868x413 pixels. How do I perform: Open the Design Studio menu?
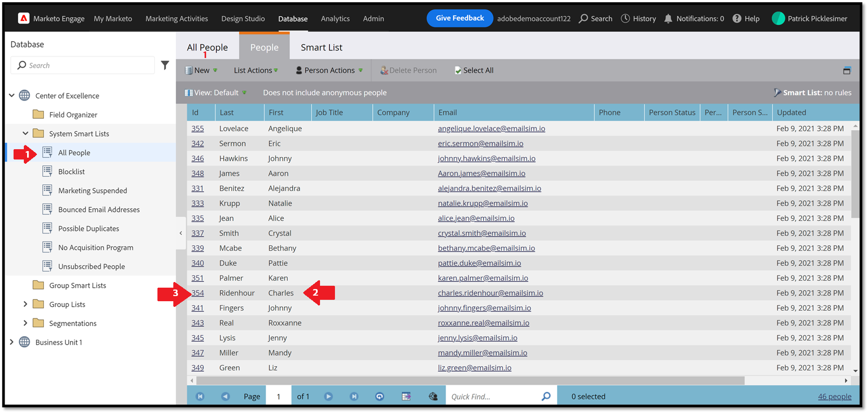(x=243, y=19)
